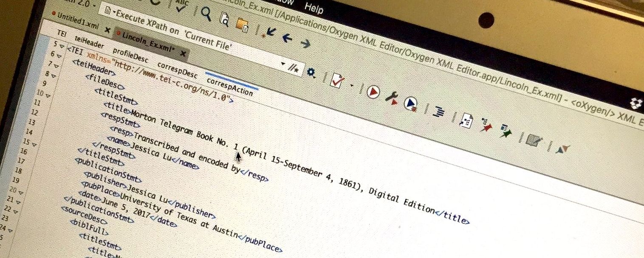Image resolution: width=644 pixels, height=258 pixels.
Task: Open XPath settings gear menu
Action: (x=311, y=72)
